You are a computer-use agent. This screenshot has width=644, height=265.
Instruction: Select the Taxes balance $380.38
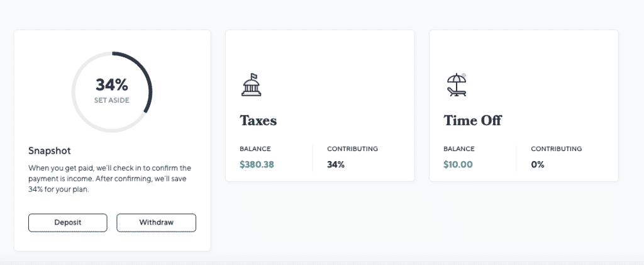[x=257, y=165]
